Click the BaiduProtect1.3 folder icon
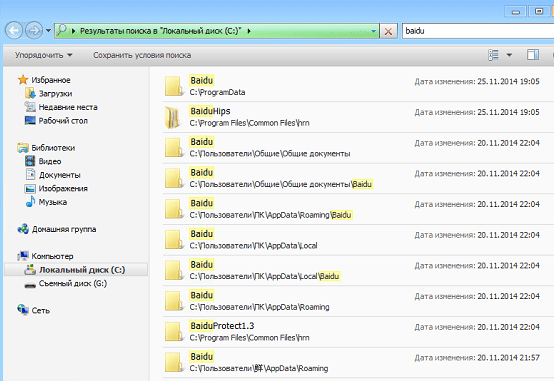 (174, 332)
